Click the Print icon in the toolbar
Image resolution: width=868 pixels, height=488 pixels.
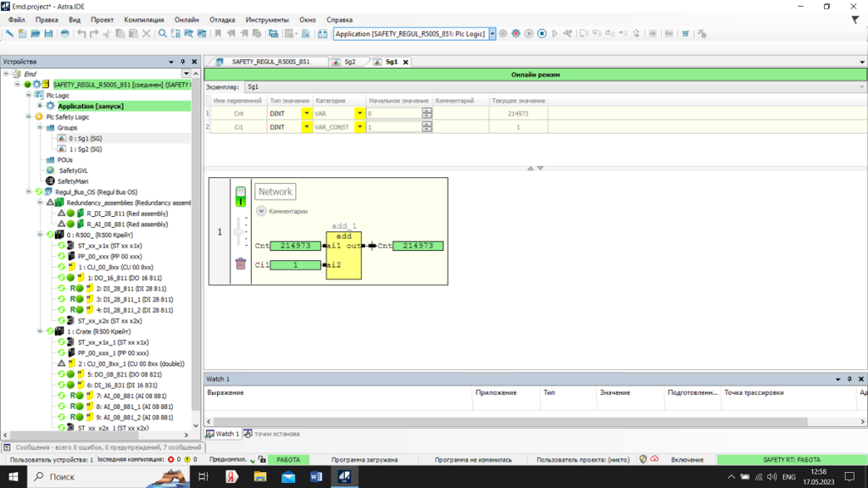(65, 34)
